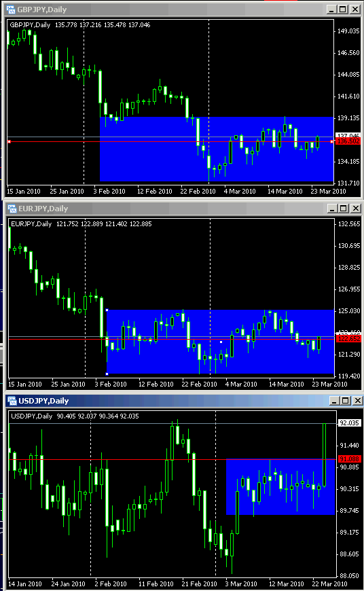The height and width of the screenshot is (591, 364).
Task: Click the 23 Mar 2010 date in GBPJPY
Action: click(x=328, y=191)
